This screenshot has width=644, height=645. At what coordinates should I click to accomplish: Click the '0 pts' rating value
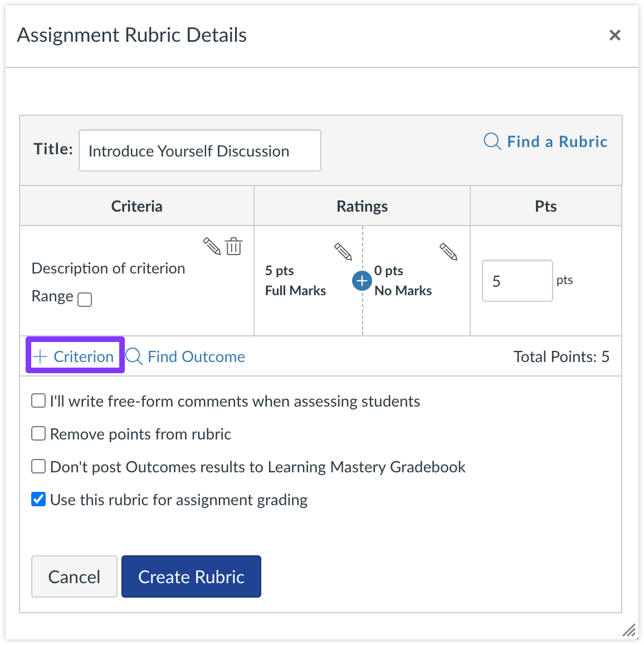click(x=388, y=271)
